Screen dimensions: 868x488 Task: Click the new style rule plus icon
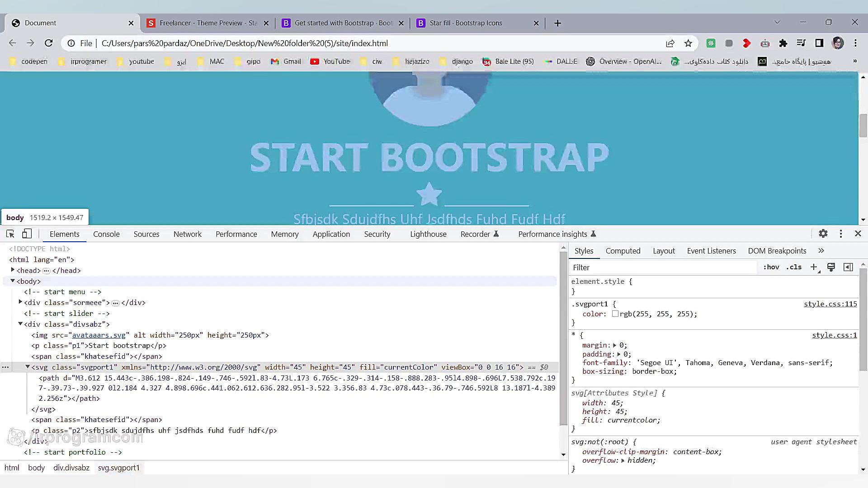pos(814,267)
